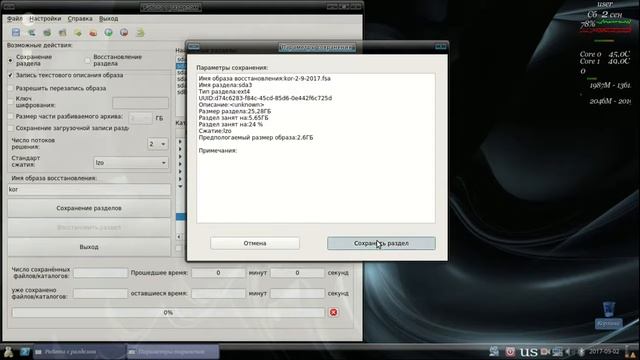
Task: Open the Настройки menu
Action: click(45, 19)
